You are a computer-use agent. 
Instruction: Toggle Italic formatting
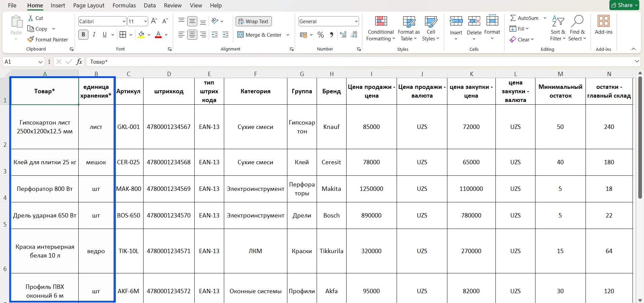point(94,35)
